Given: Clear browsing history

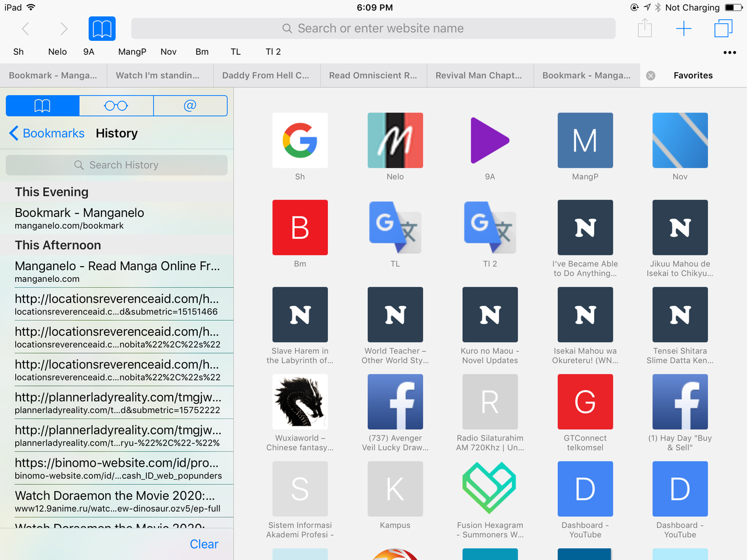Looking at the screenshot, I should click(x=204, y=544).
